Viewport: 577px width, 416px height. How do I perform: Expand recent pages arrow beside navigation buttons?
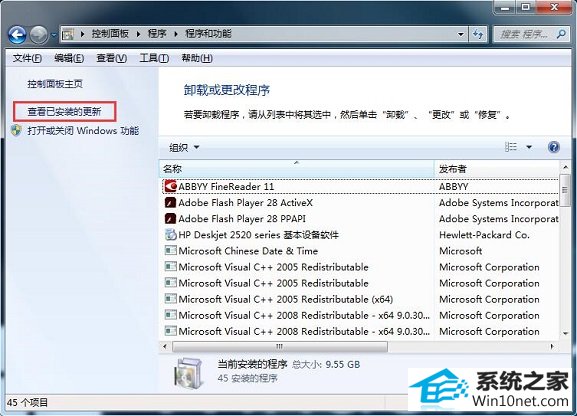click(x=54, y=35)
